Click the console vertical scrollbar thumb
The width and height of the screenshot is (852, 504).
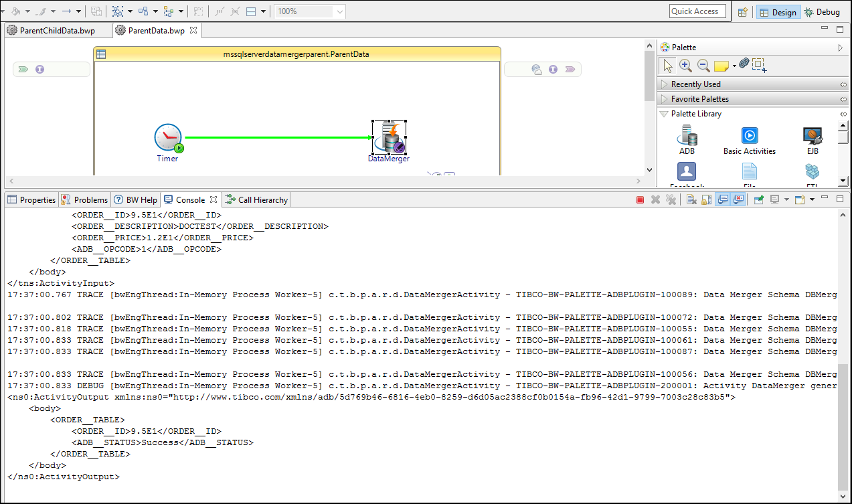(x=842, y=428)
